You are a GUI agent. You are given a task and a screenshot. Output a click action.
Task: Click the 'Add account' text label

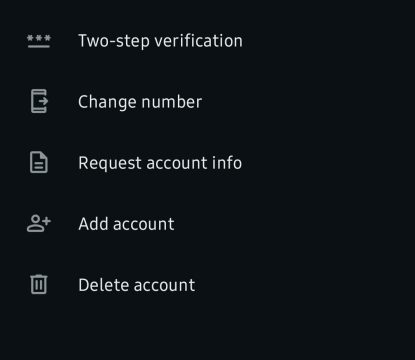pos(126,224)
